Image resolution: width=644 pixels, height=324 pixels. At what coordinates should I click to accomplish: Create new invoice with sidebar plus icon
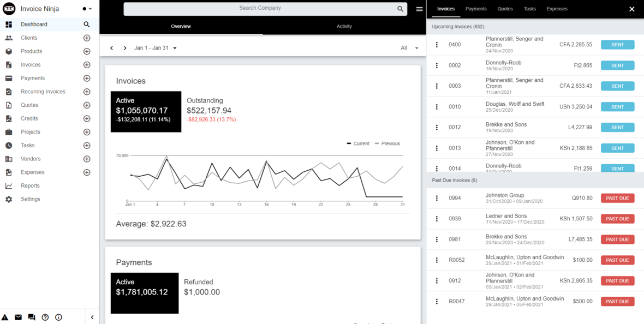(87, 65)
